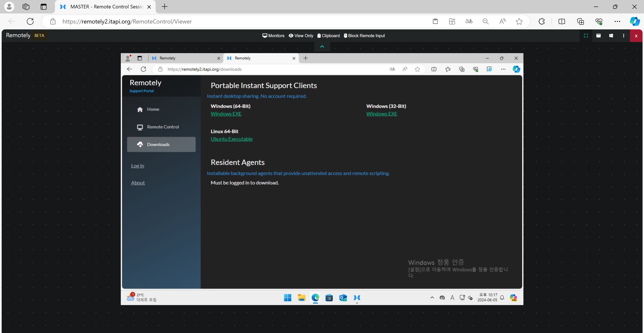644x333 pixels.
Task: Open Outlook on remote taskbar
Action: tap(343, 298)
